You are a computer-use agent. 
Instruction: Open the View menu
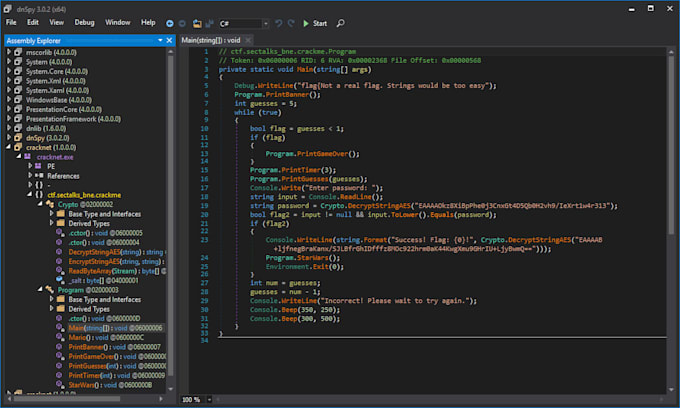56,23
